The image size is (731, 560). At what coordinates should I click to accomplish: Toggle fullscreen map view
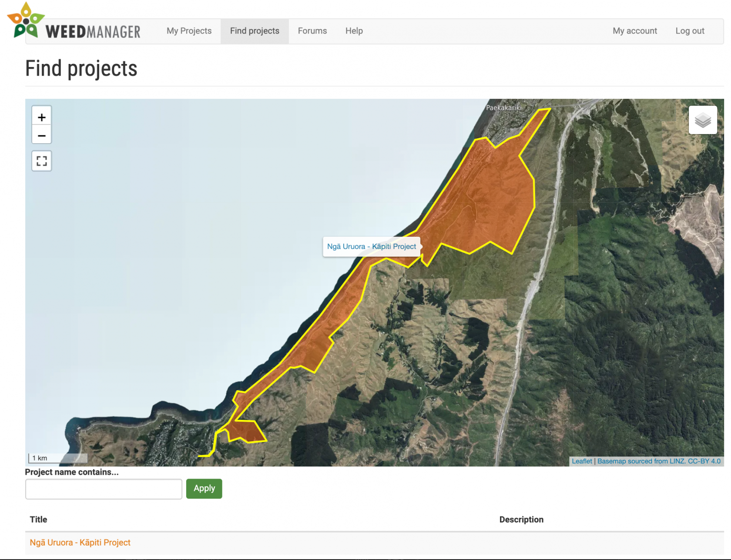(x=42, y=161)
